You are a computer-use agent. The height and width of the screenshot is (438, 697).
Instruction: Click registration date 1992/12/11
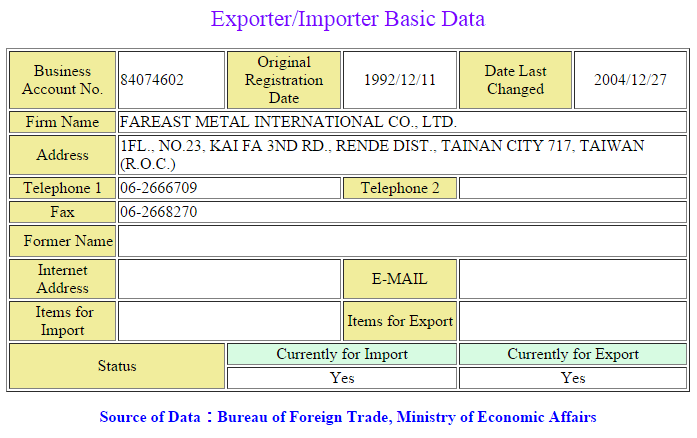pyautogui.click(x=400, y=80)
